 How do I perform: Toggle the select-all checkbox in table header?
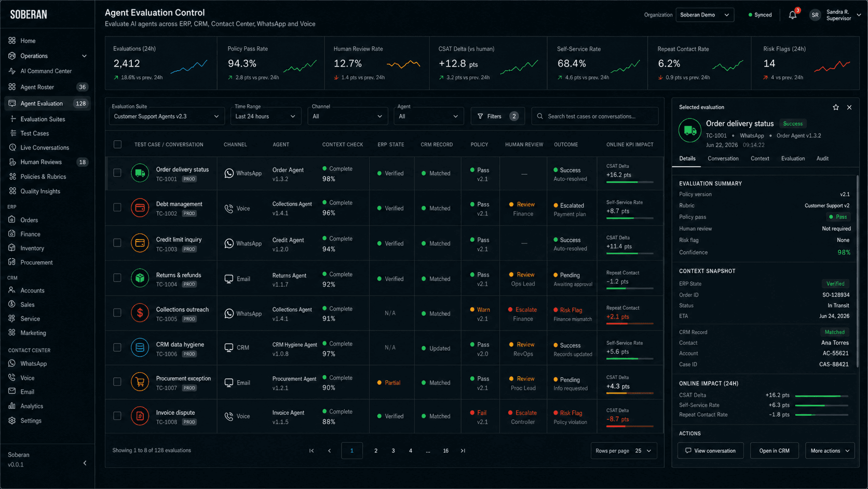coord(117,144)
